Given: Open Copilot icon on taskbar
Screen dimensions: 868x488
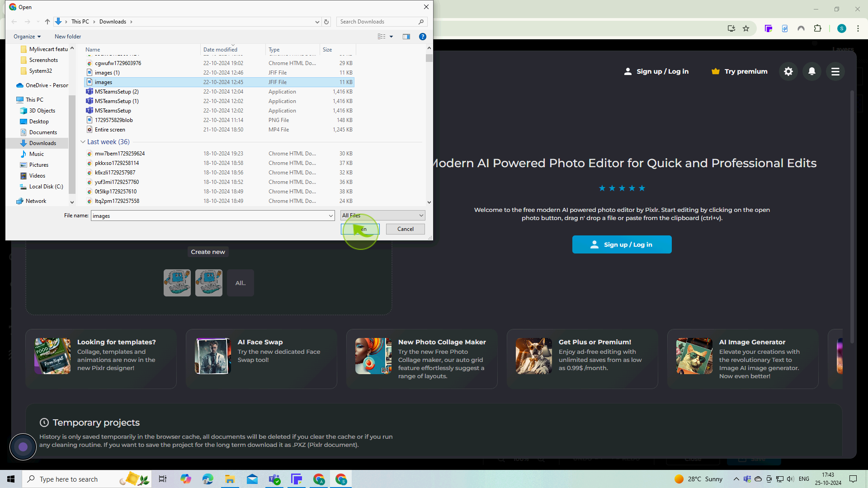Looking at the screenshot, I should (185, 479).
